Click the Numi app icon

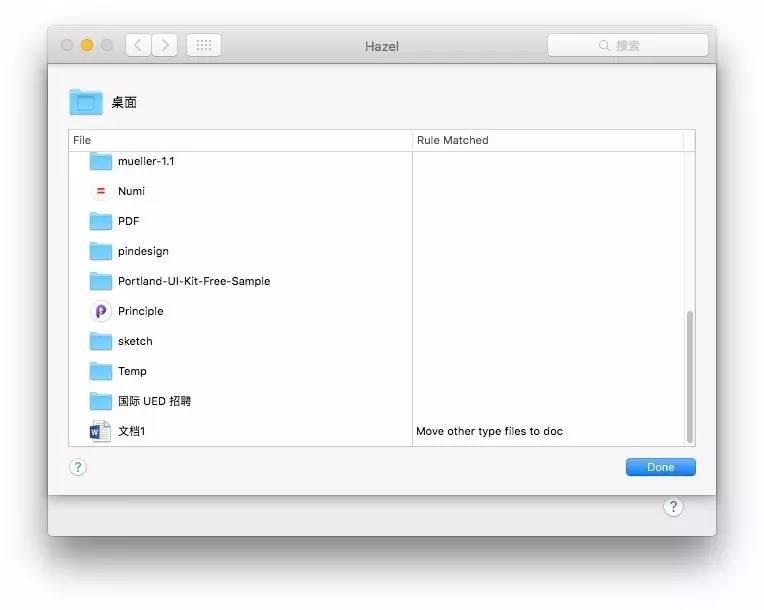100,191
